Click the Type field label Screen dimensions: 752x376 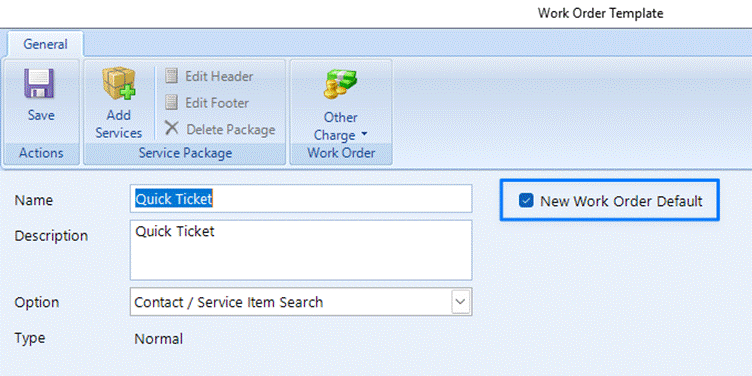coord(30,338)
